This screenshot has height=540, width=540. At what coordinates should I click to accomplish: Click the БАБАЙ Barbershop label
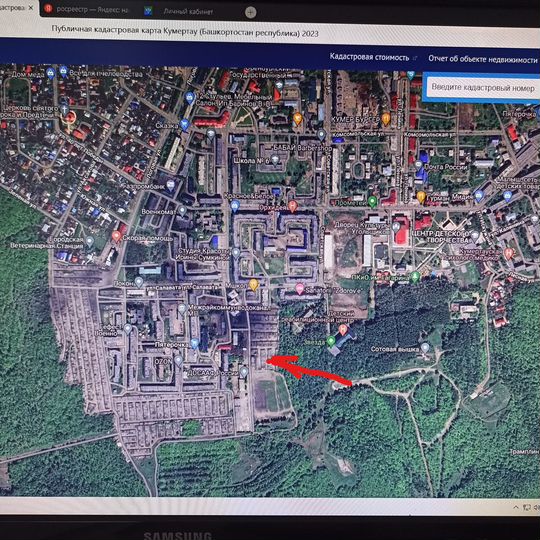pos(302,147)
